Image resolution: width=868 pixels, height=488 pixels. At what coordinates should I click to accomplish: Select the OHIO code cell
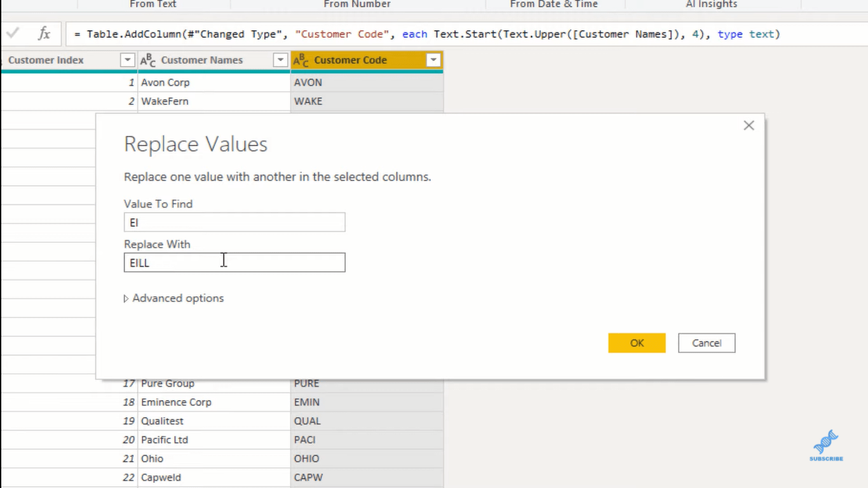(x=367, y=459)
